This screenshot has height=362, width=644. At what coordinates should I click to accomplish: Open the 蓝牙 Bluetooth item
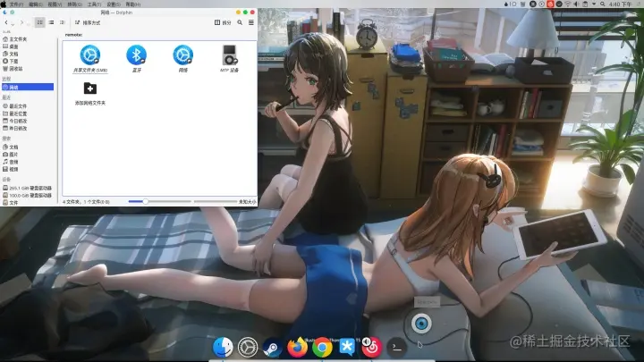tap(136, 59)
